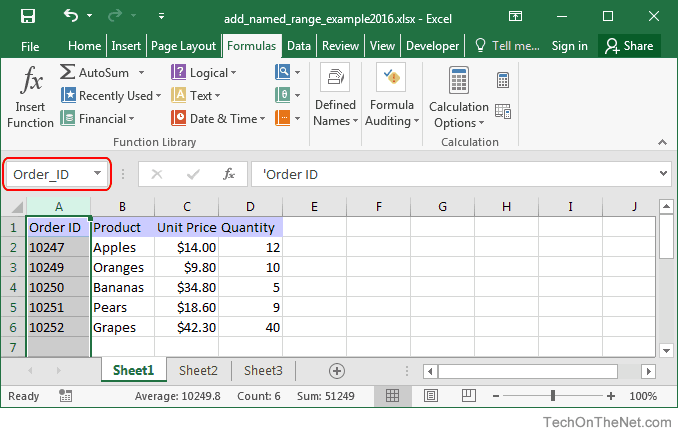Click the Enter checkmark in formula bar
678x433 pixels.
[193, 174]
